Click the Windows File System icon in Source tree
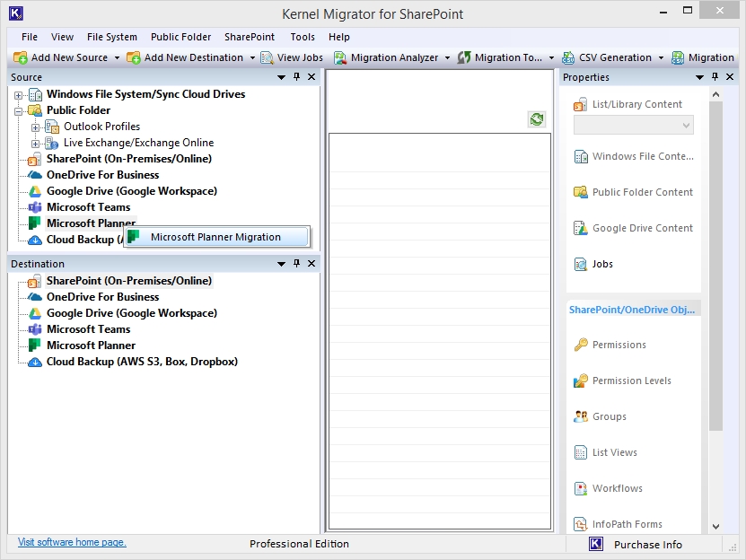Viewport: 746px width, 560px height. (x=35, y=95)
